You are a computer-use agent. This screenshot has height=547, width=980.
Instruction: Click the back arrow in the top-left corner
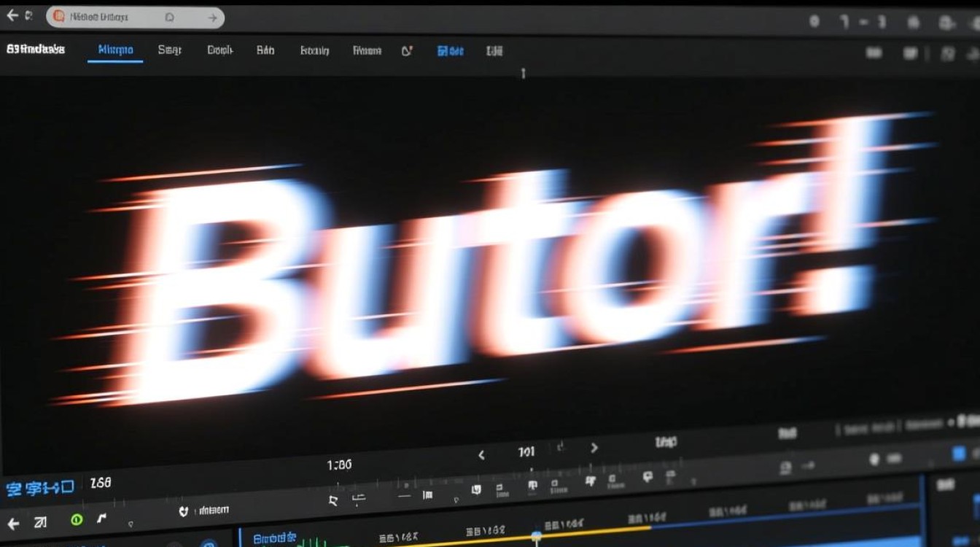[x=12, y=15]
